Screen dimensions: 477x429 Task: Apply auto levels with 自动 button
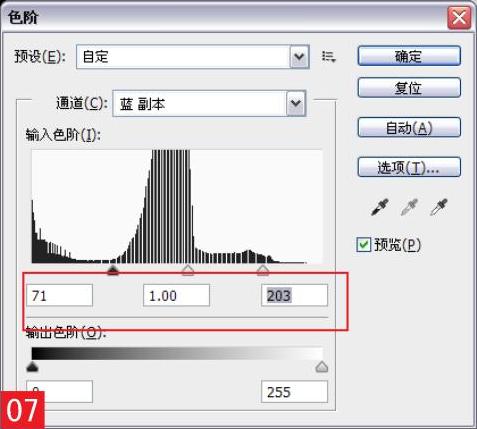pos(409,127)
